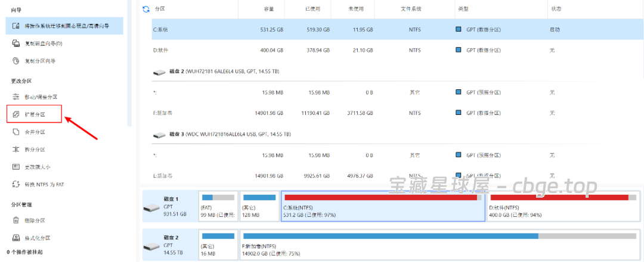The image size is (644, 262).
Task: Select D:软件(NTFS) block in disk map
Action: (563, 206)
